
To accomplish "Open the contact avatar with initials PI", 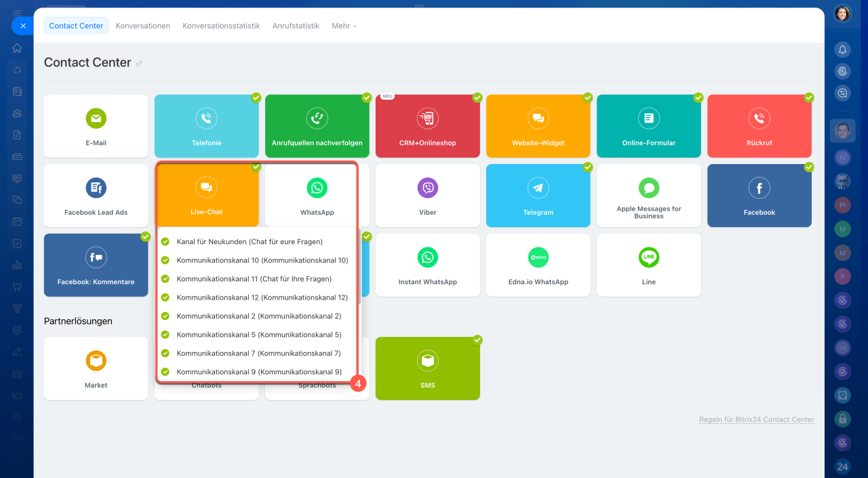I will click(x=842, y=205).
